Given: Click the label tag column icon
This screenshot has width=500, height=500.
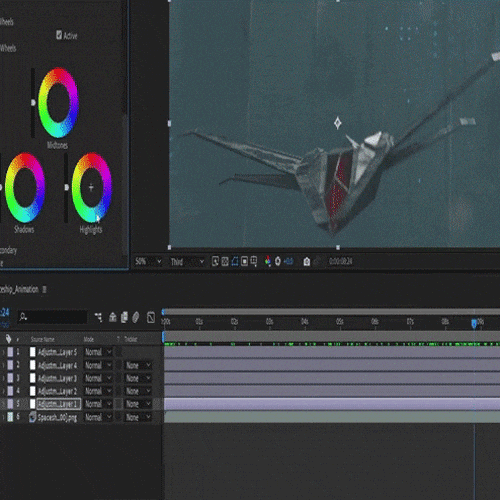Looking at the screenshot, I should pyautogui.click(x=8, y=339).
